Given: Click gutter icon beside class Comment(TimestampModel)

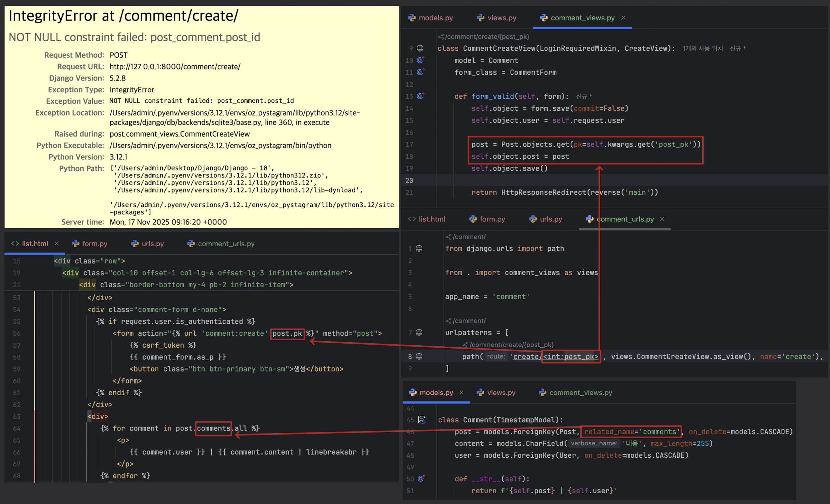Looking at the screenshot, I should (421, 420).
